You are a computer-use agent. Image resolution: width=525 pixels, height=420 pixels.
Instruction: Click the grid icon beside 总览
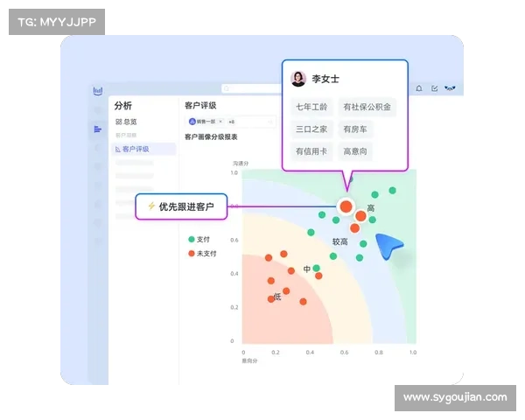pyautogui.click(x=118, y=122)
